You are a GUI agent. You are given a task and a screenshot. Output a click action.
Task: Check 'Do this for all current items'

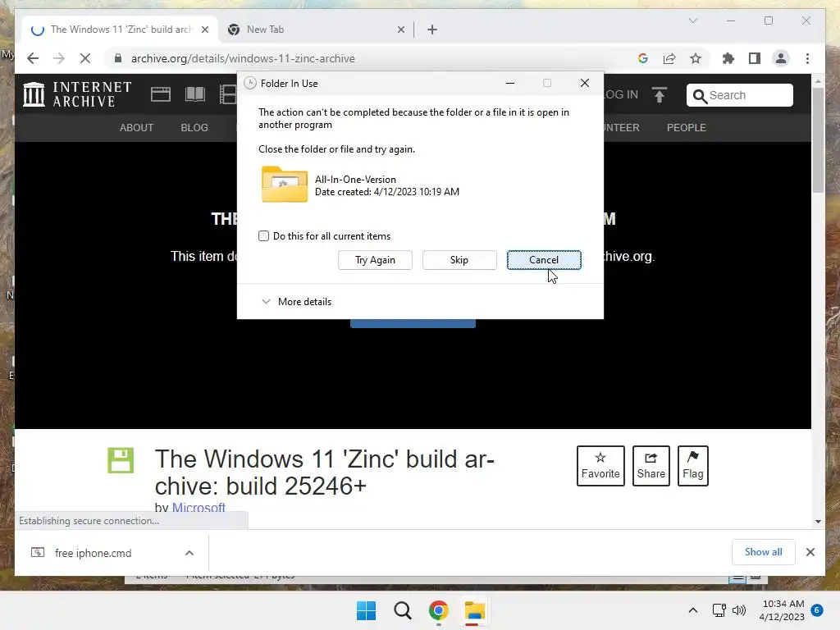tap(263, 235)
